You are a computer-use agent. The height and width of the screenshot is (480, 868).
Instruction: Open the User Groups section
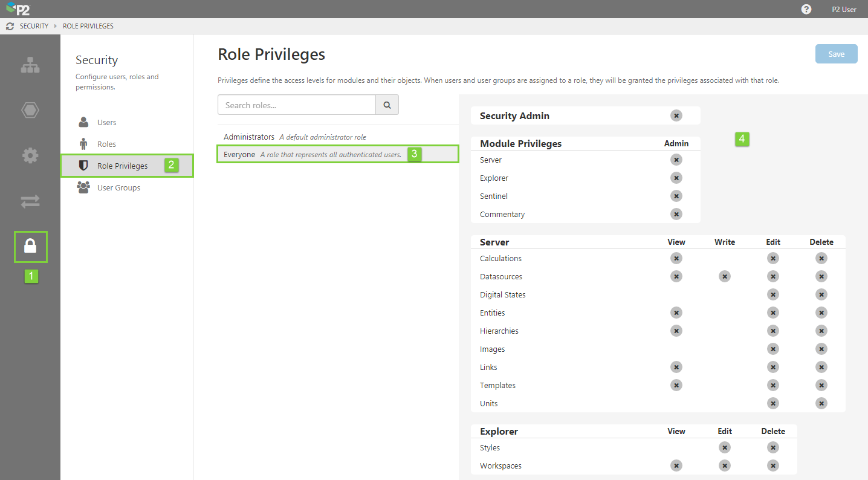tap(118, 187)
